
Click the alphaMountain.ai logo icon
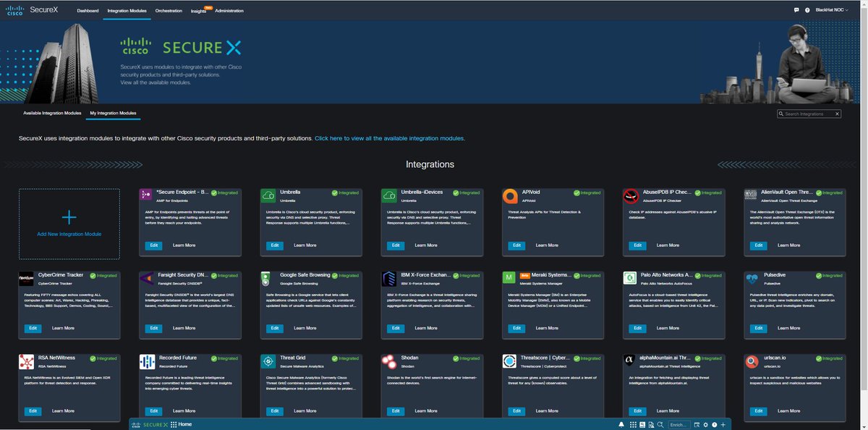point(629,361)
